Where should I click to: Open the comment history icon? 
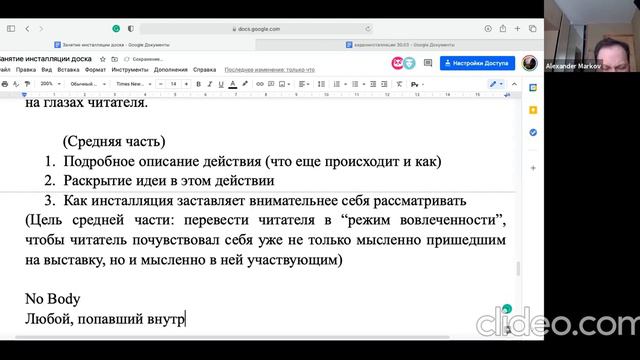pyautogui.click(x=428, y=63)
